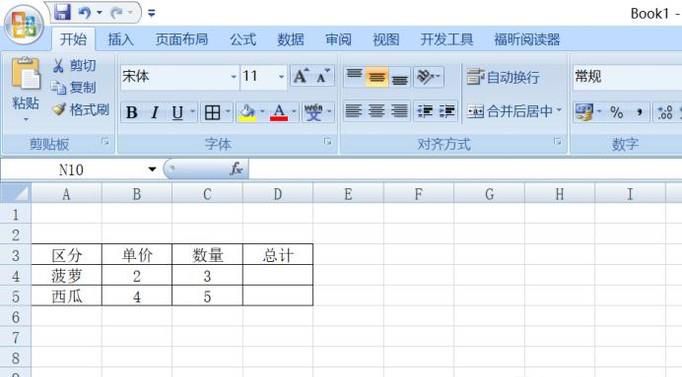Apply percent style

(617, 112)
